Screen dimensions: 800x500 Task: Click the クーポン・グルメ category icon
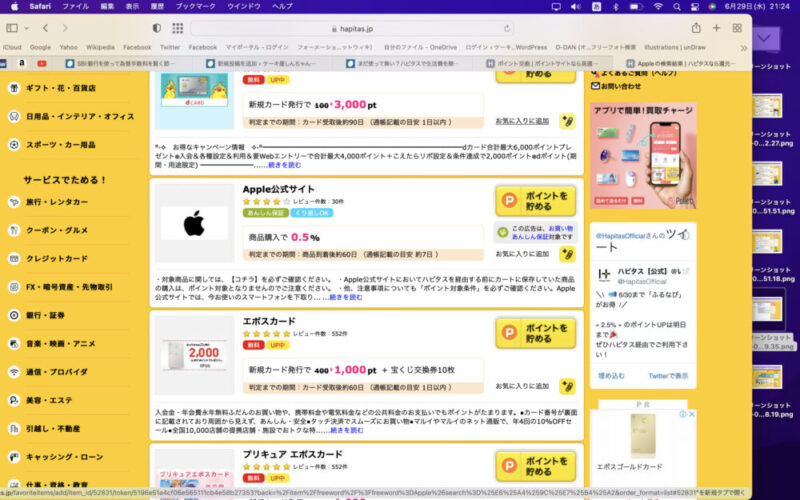coord(14,230)
